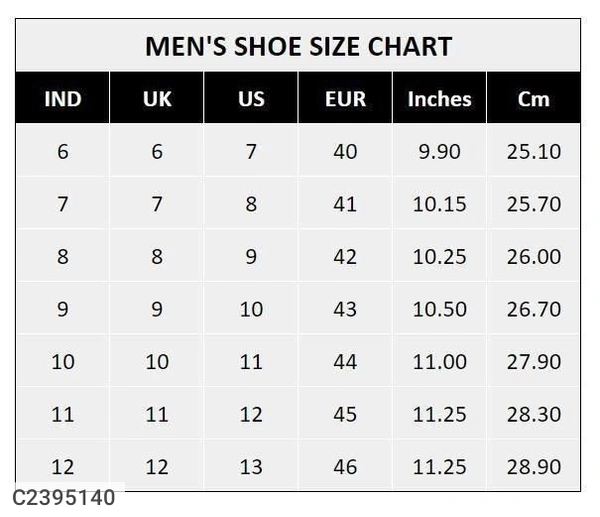Select the 9.90 inches cell

[439, 152]
